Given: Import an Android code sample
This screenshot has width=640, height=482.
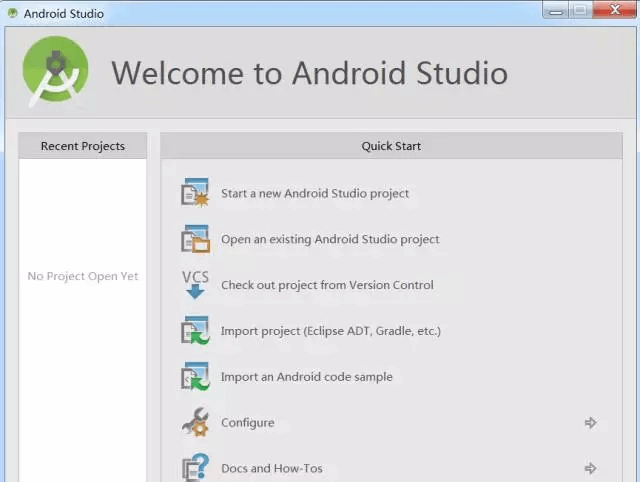Looking at the screenshot, I should [x=307, y=377].
